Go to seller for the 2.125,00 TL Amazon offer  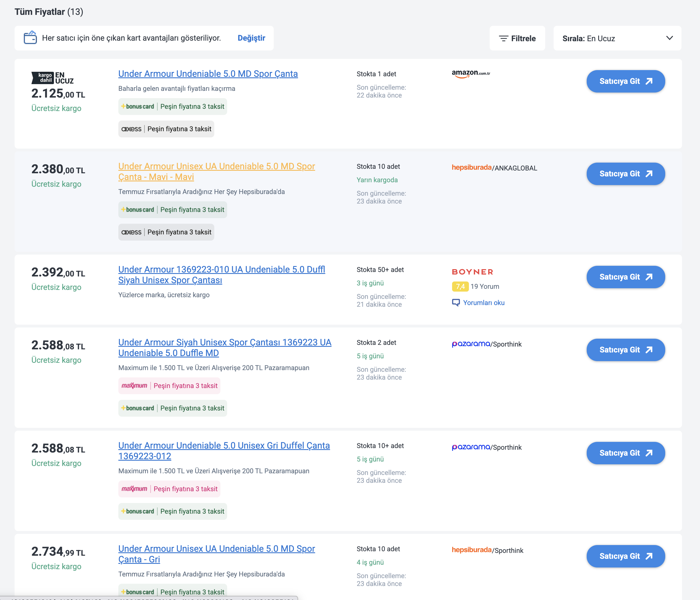[625, 81]
